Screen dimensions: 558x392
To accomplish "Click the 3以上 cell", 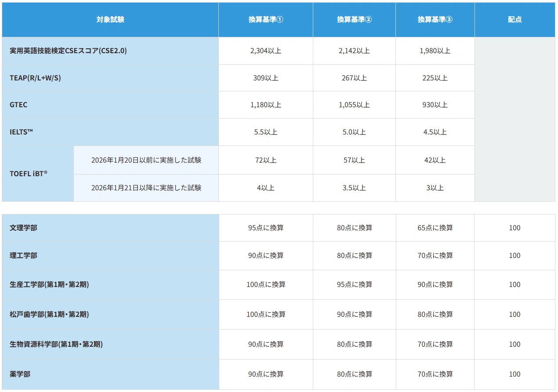I will coord(435,188).
